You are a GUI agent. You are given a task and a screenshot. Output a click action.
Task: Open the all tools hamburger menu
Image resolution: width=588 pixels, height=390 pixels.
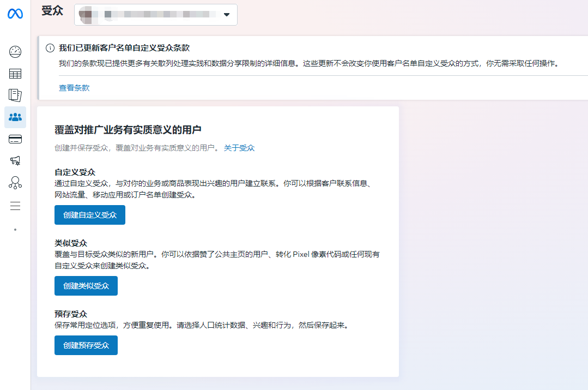[x=15, y=206]
